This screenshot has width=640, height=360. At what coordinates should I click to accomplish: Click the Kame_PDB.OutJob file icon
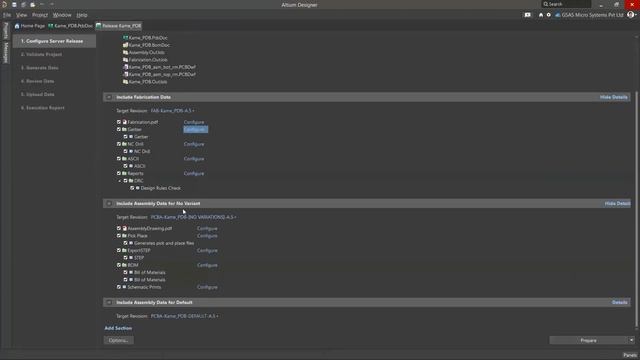pos(125,82)
